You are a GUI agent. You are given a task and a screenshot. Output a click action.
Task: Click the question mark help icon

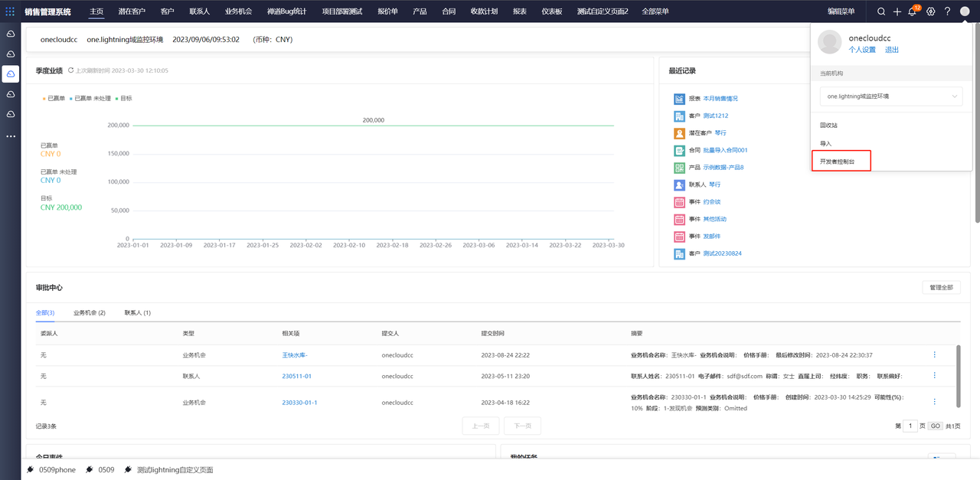click(947, 11)
